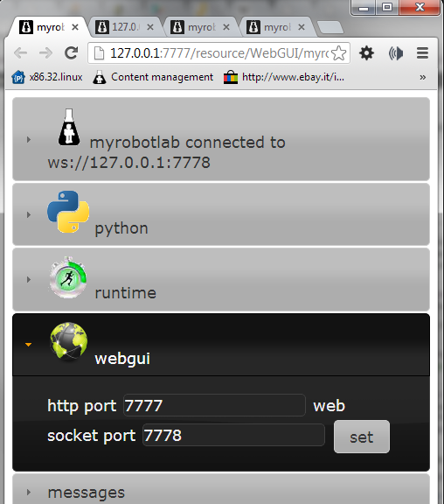Open the Chrome hamburger menu
Viewport: 444px width, 504px height.
coord(422,53)
